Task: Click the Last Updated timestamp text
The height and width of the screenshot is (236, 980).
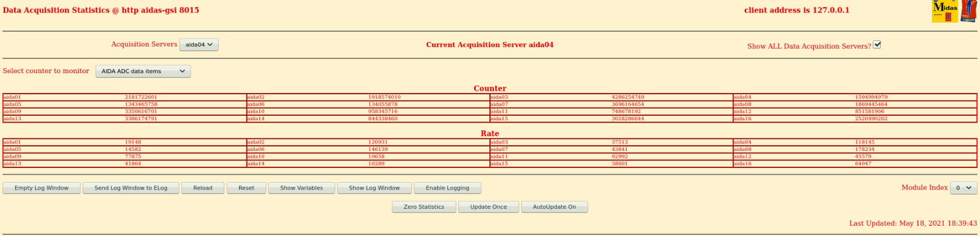Action: 913,224
